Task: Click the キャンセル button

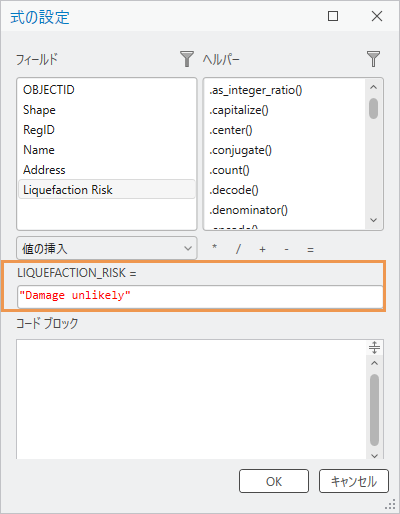Action: (x=354, y=481)
